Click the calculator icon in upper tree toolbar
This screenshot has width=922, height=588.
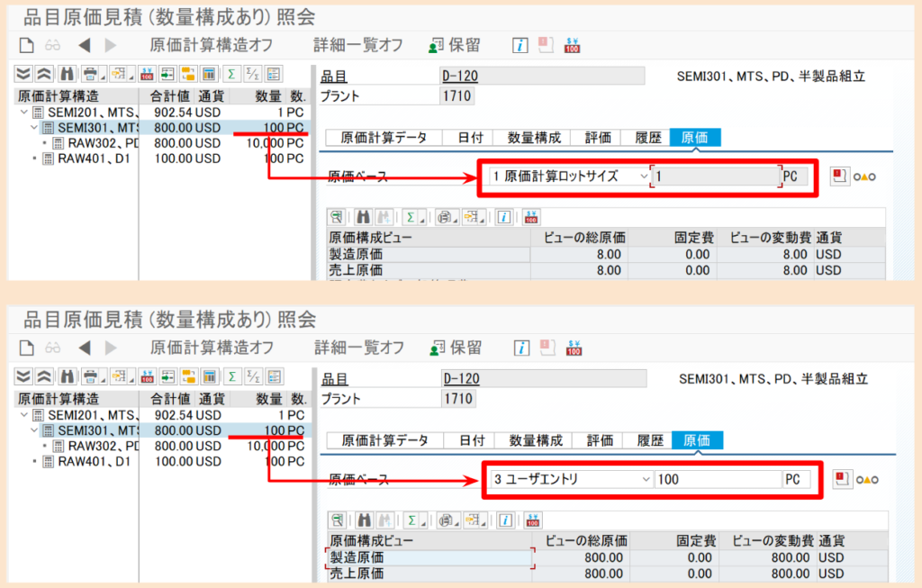(x=209, y=74)
